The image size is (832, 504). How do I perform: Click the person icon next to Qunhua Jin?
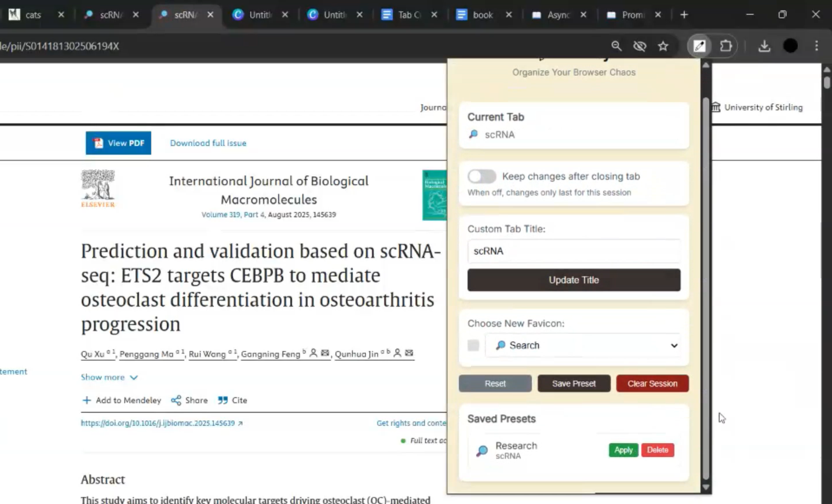tap(397, 353)
